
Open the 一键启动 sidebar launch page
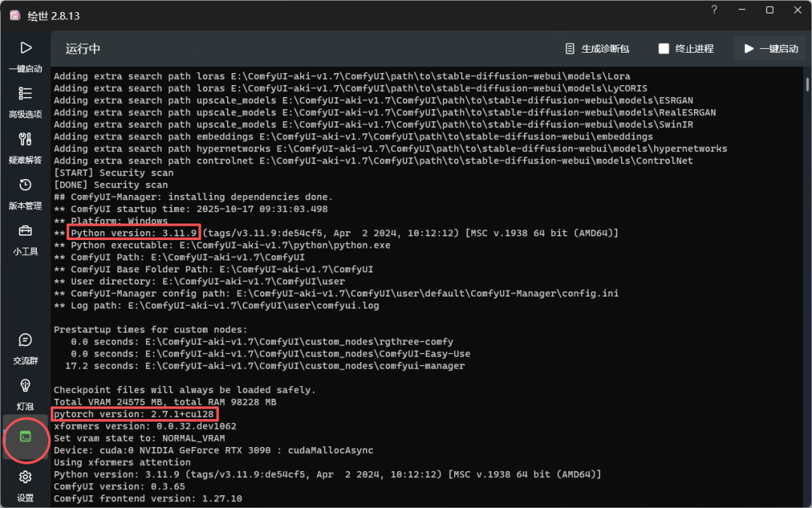point(26,57)
